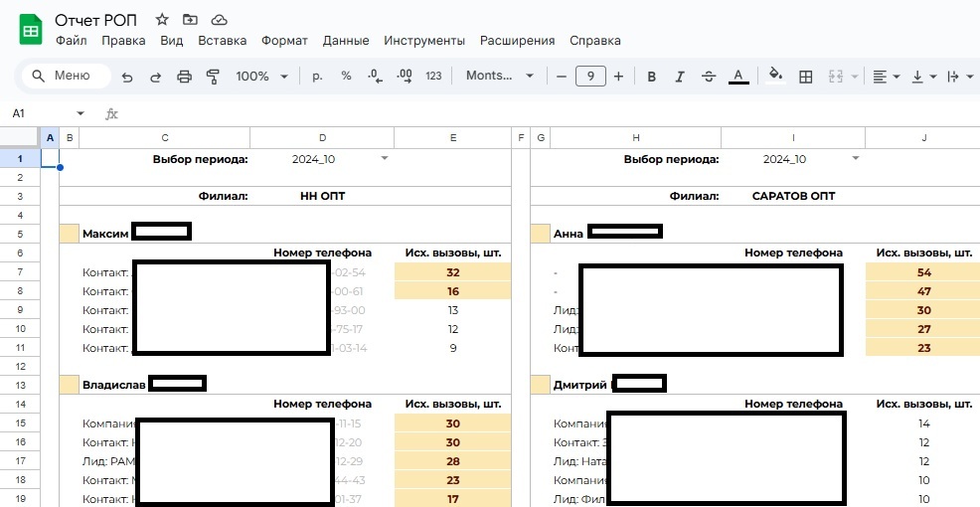
Task: Open horizontal align dropdown
Action: 887,77
